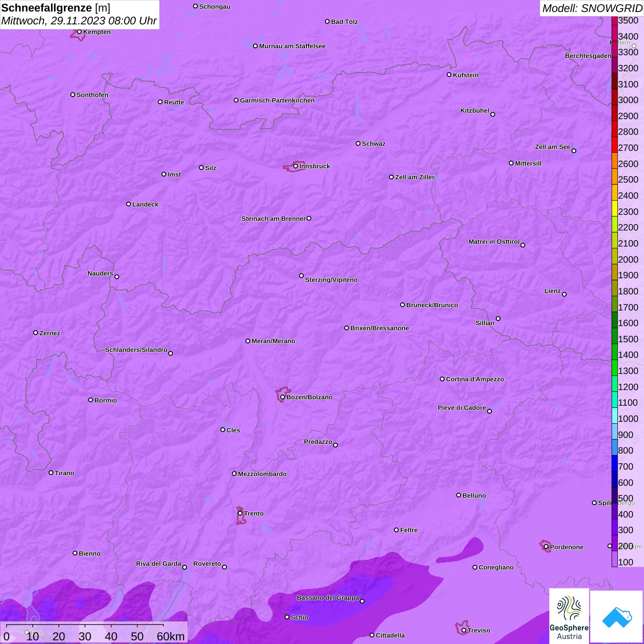Click the Landeck location dot
644x644 pixels.
[128, 204]
